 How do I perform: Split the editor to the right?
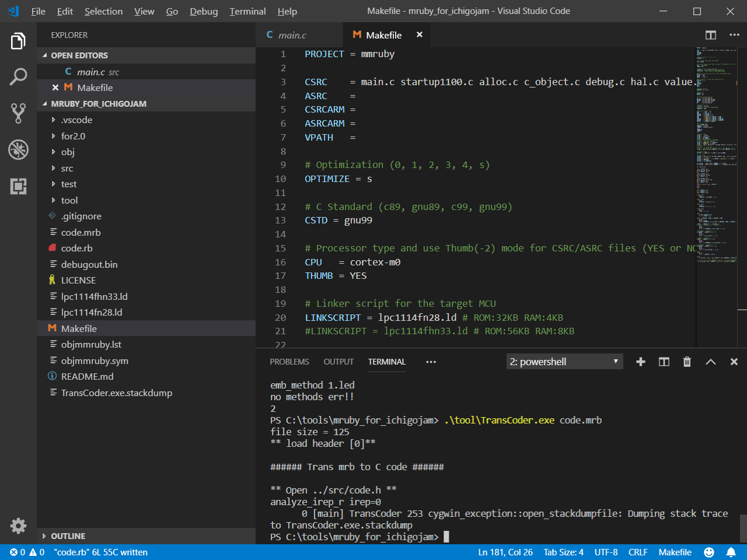[x=710, y=35]
